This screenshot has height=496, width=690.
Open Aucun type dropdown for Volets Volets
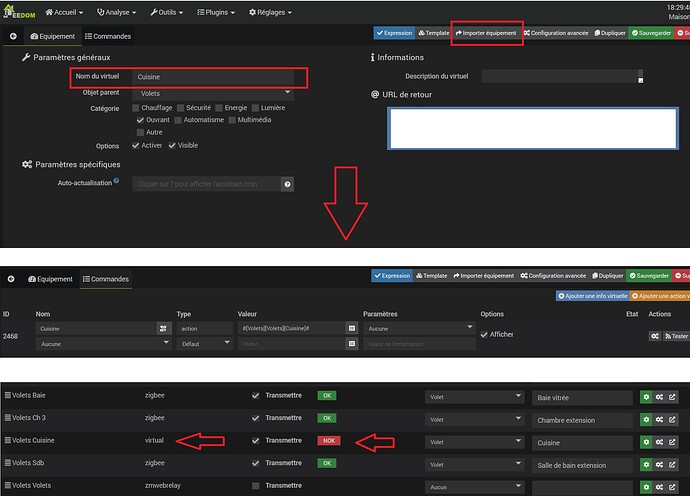tap(474, 487)
